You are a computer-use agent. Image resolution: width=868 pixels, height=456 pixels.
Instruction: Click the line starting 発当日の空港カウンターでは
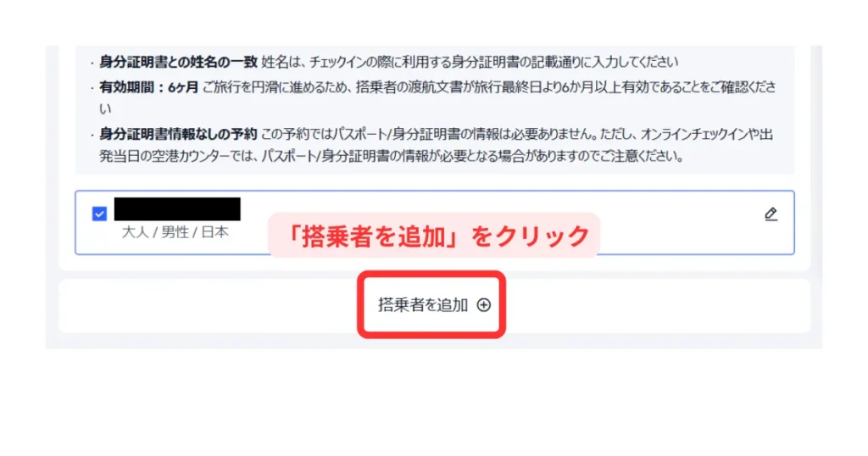coord(391,156)
